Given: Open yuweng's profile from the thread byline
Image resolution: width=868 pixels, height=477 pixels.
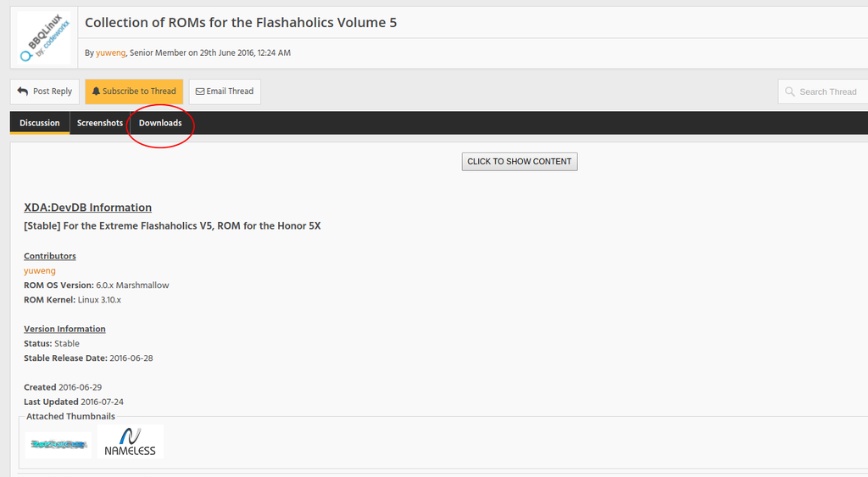Looking at the screenshot, I should tap(111, 53).
